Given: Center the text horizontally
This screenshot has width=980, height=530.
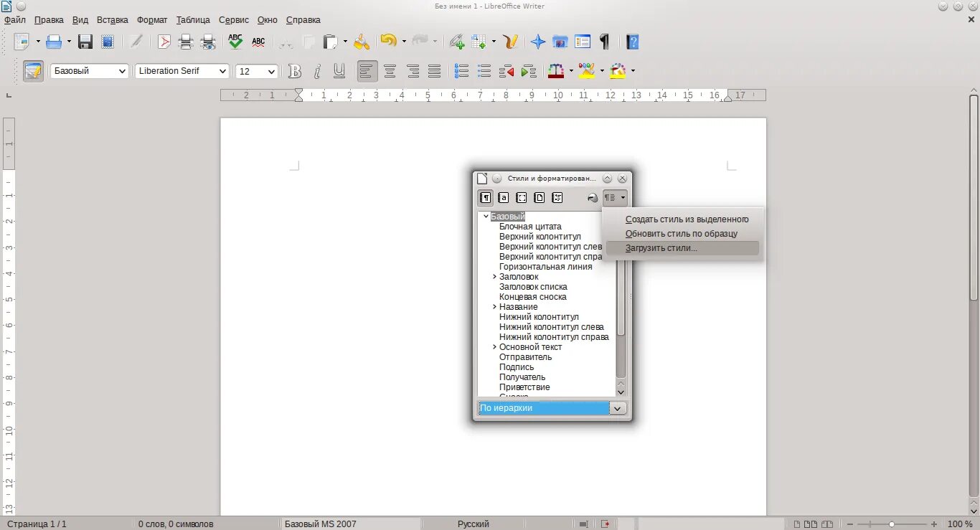Looking at the screenshot, I should tap(390, 71).
